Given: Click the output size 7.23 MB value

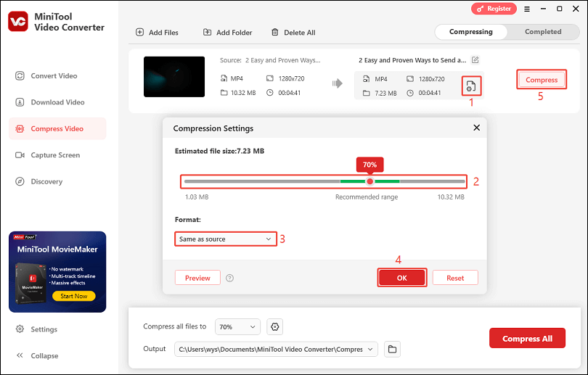Looking at the screenshot, I should [385, 93].
